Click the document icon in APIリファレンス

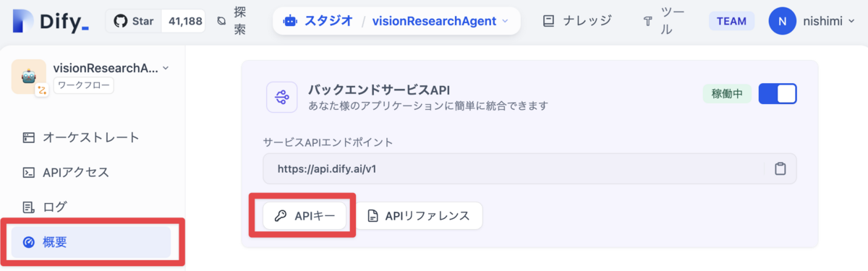[373, 215]
